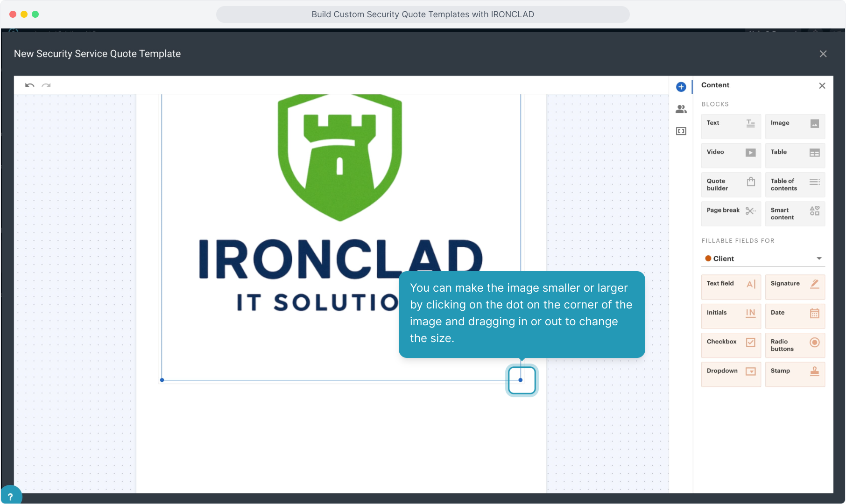Open the blue plus Content panel icon
The width and height of the screenshot is (846, 504).
click(681, 87)
